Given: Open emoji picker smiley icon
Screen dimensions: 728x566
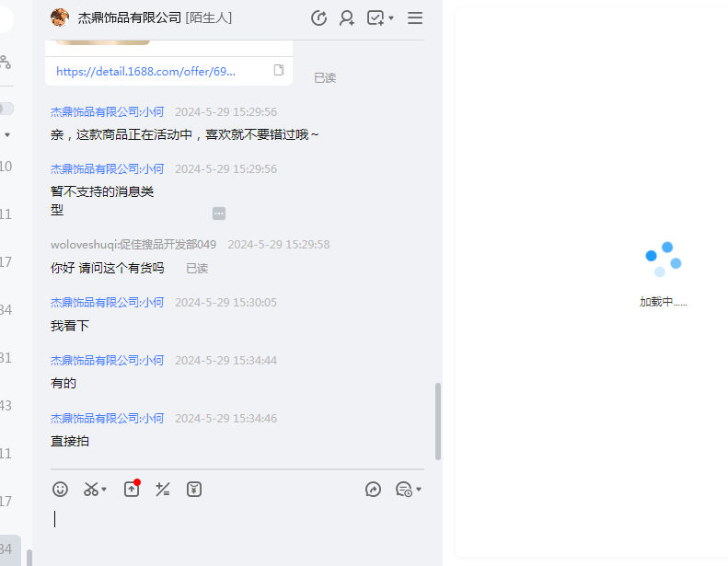Looking at the screenshot, I should pos(60,490).
